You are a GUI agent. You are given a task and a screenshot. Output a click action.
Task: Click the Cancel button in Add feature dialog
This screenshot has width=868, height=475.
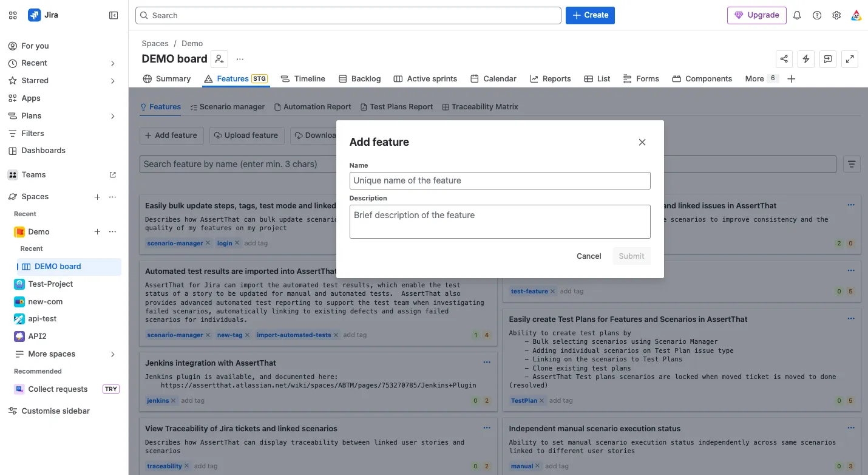click(589, 256)
